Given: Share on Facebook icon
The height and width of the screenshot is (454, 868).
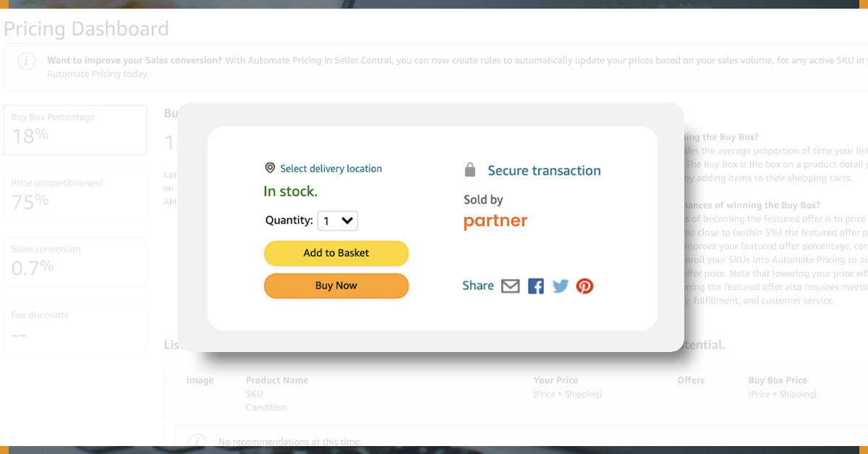Looking at the screenshot, I should point(535,286).
